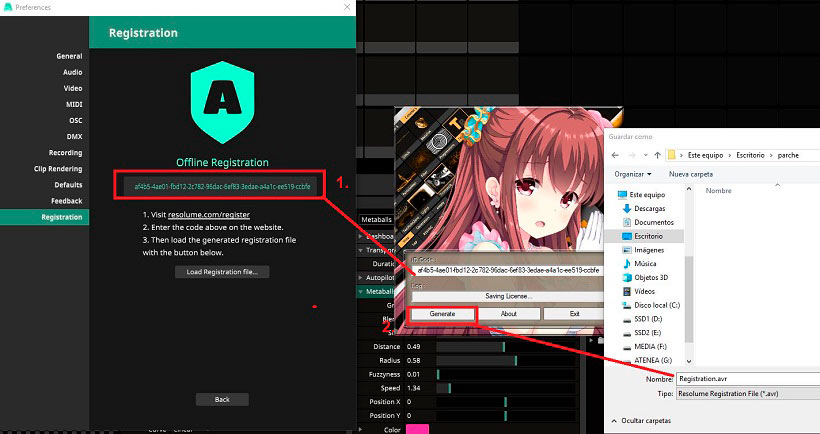Click the Distance value 0.49

point(414,347)
